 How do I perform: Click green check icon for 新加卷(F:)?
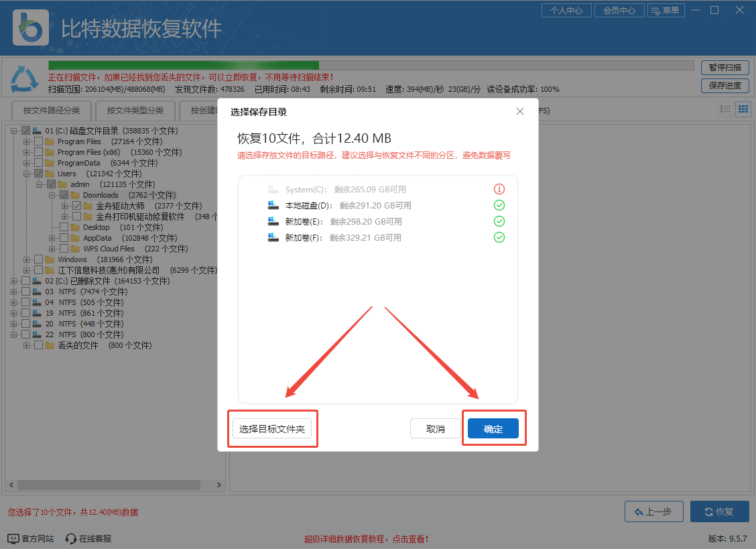pos(499,237)
